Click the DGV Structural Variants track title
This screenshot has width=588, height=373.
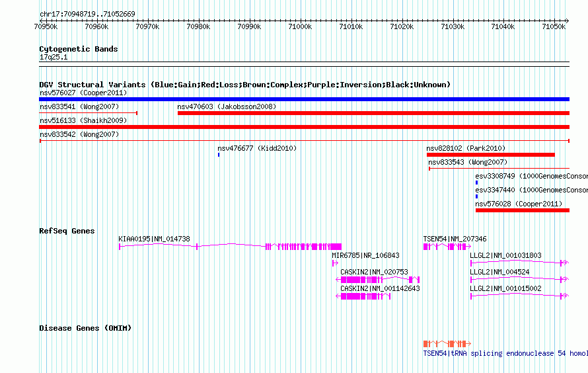click(244, 85)
